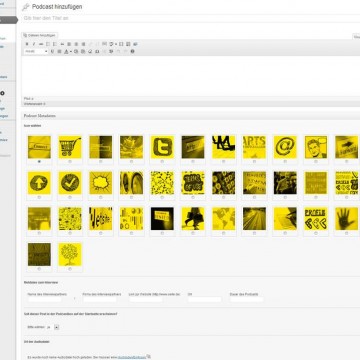
Task: Select the shopping cart podcast icon
Action: [x=70, y=147]
